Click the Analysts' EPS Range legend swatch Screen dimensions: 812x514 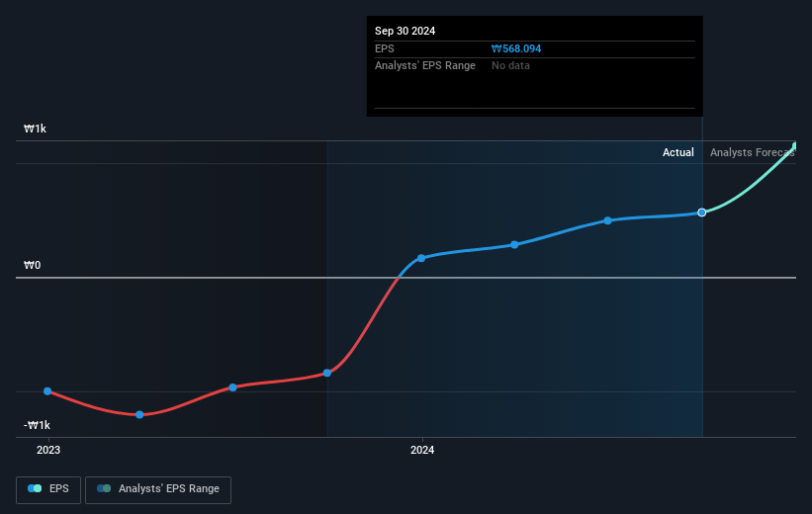(104, 488)
